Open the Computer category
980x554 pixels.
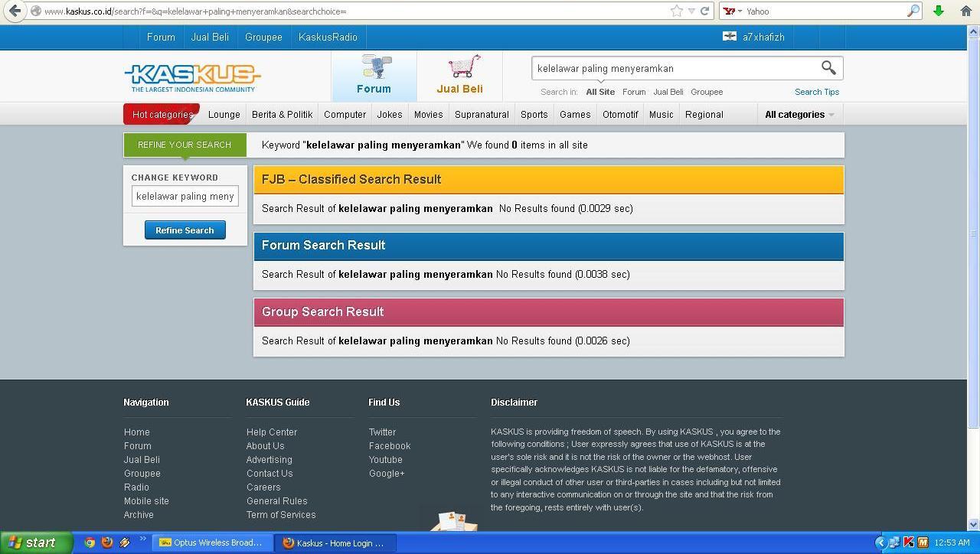[x=345, y=114]
